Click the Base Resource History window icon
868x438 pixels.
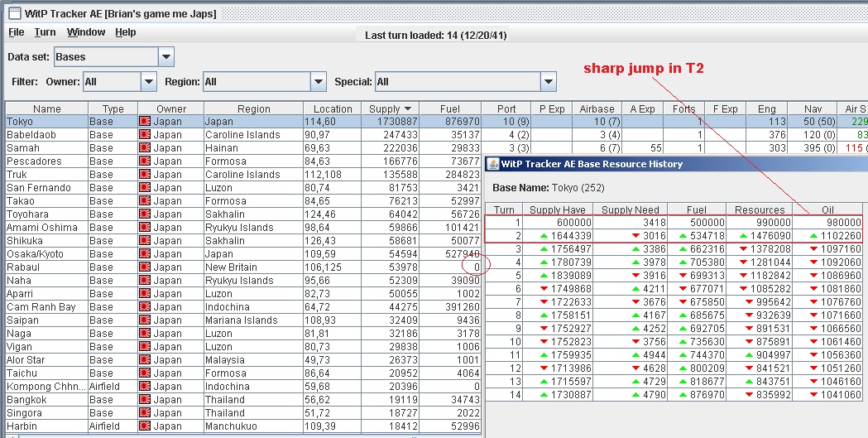(492, 164)
